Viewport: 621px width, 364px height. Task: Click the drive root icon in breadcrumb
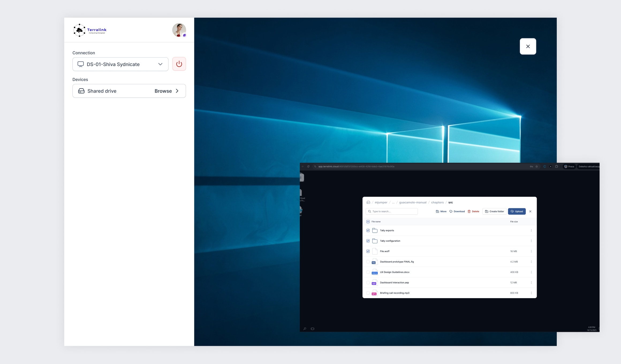coord(368,202)
